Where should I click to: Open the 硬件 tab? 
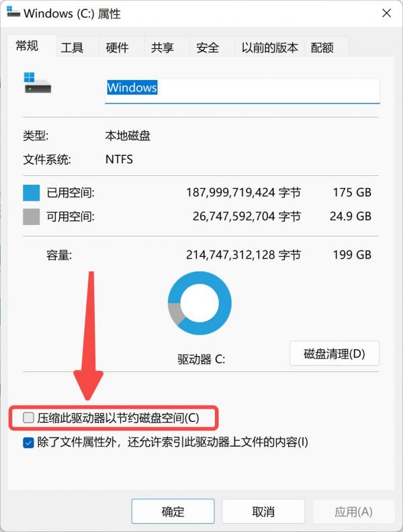[117, 47]
